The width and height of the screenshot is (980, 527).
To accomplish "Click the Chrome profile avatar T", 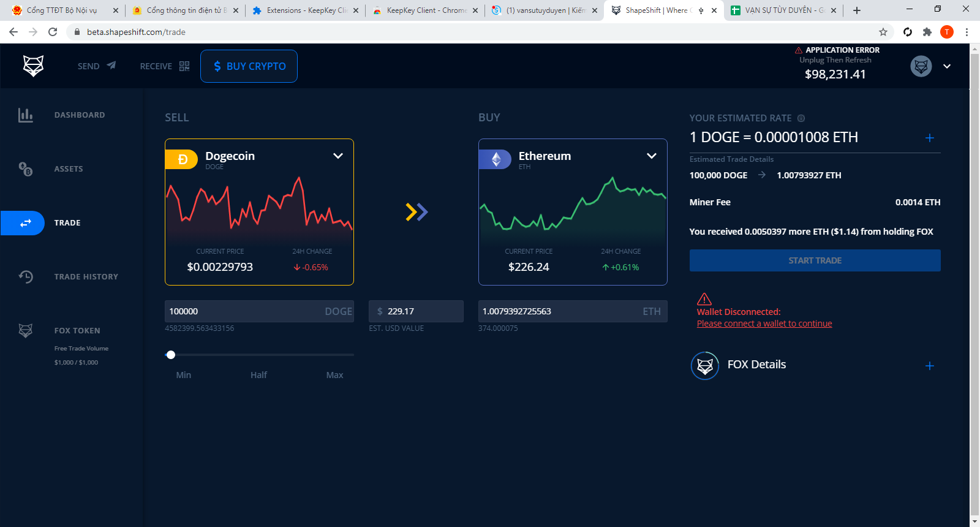I will 947,32.
